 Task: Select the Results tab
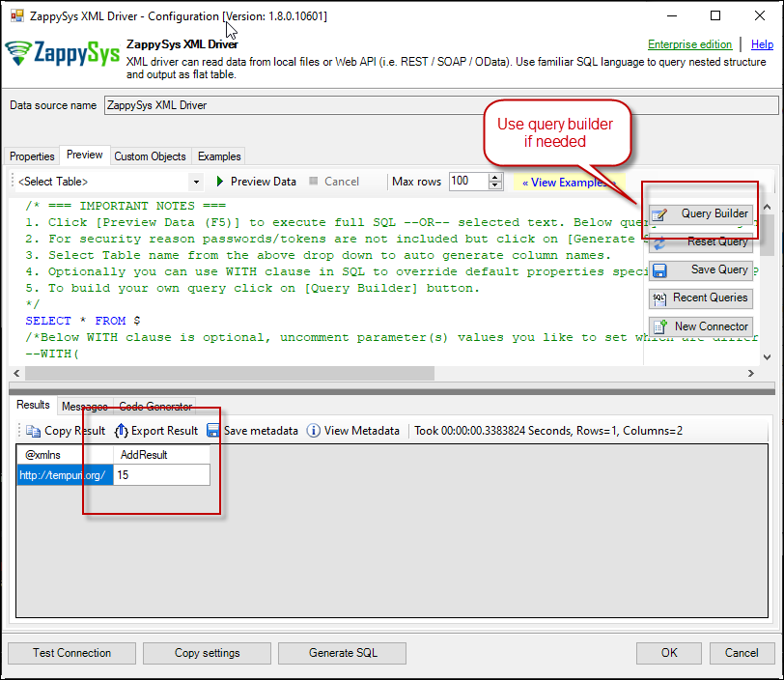[33, 405]
